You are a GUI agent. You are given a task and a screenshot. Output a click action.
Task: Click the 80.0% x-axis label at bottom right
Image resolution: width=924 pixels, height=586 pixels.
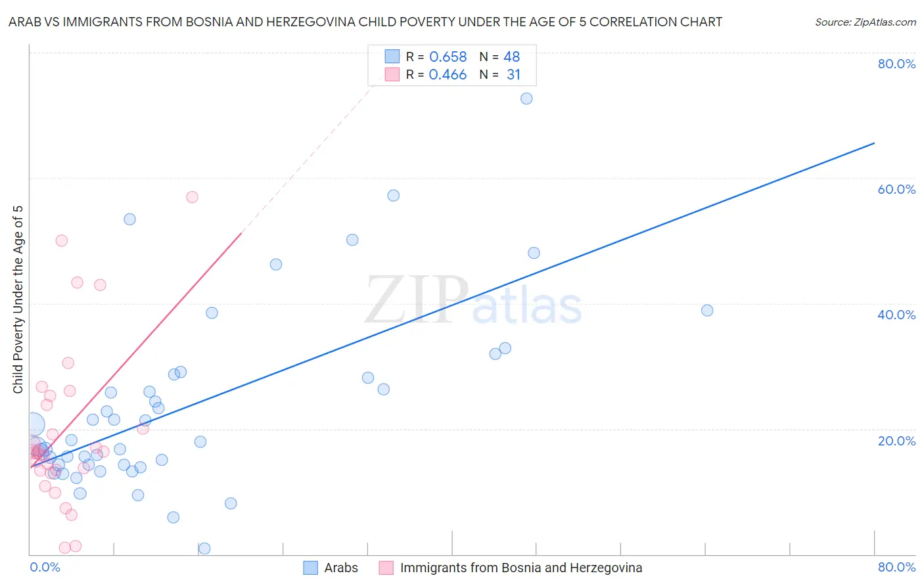pyautogui.click(x=896, y=567)
